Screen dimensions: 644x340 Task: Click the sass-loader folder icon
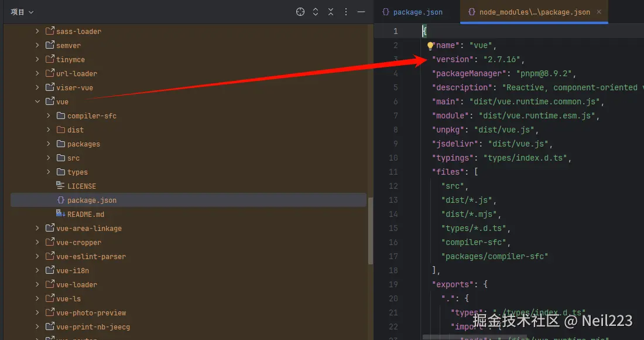50,31
